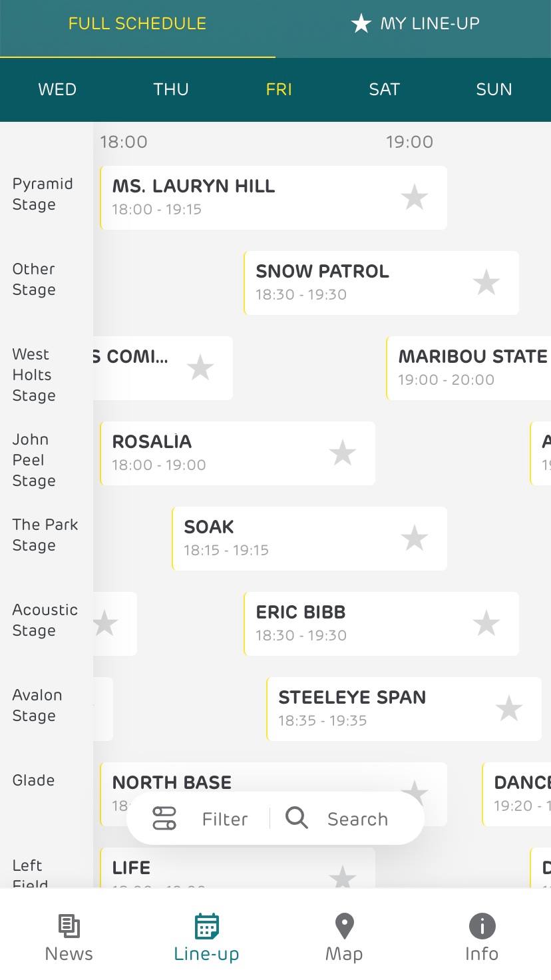
Task: Select the Full Schedule tab
Action: 137,24
